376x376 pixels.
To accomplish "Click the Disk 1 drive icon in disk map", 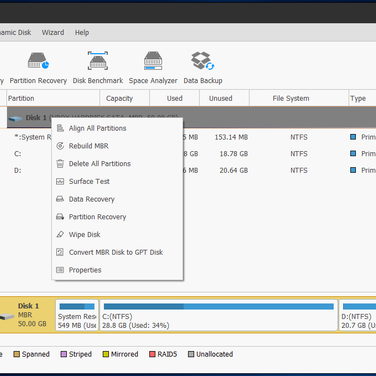I will click(x=7, y=317).
